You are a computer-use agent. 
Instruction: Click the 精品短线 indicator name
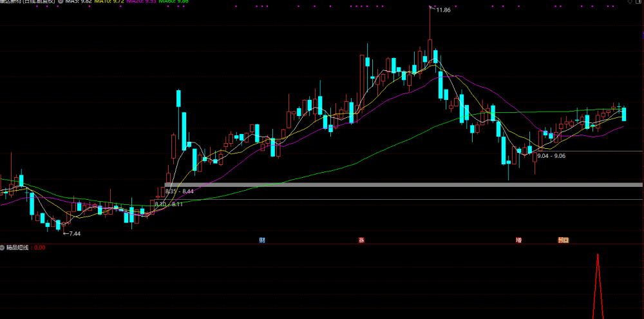click(17, 247)
